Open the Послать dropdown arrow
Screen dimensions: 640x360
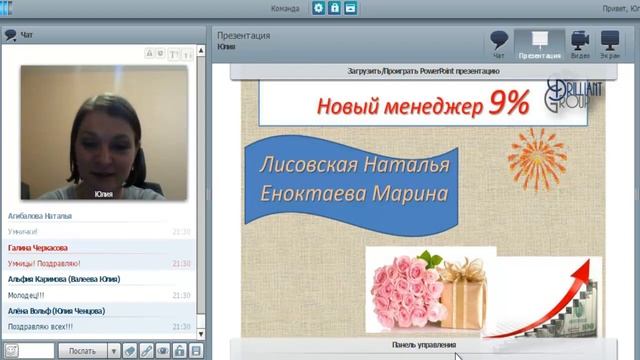(x=114, y=351)
